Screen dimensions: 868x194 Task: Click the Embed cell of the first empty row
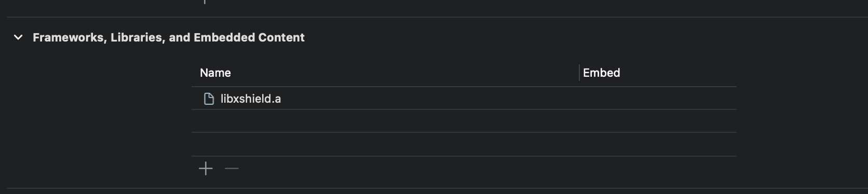(658, 121)
